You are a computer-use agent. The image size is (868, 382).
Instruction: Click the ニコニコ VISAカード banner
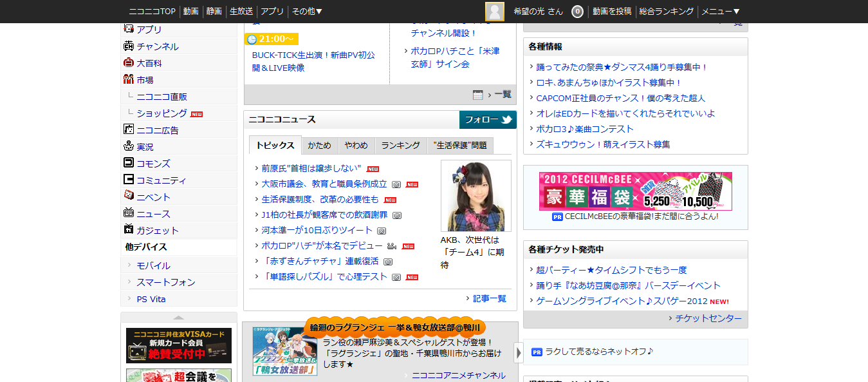(179, 345)
